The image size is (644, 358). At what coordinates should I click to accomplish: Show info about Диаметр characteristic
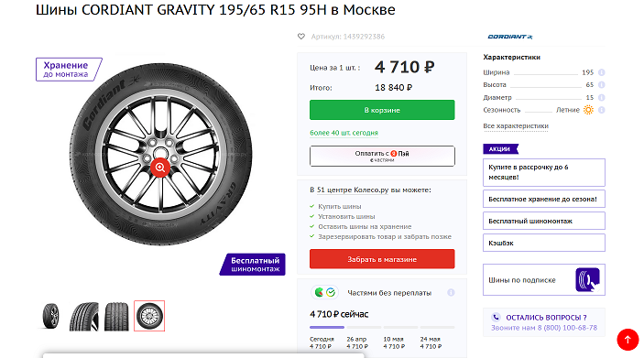point(601,98)
